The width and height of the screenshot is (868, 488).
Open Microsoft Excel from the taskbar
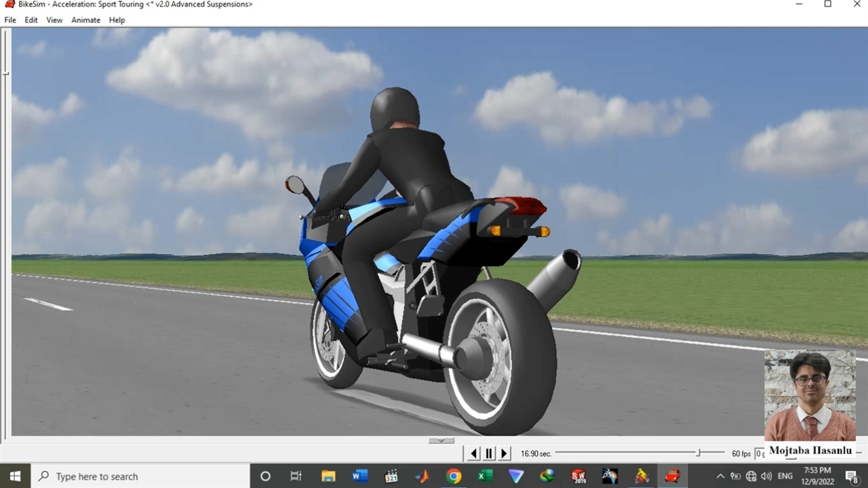click(485, 476)
